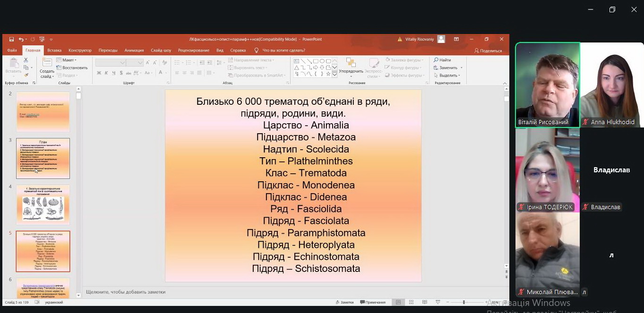The width and height of the screenshot is (644, 313).
Task: Adjust the zoom slider in status bar
Action: [464, 302]
